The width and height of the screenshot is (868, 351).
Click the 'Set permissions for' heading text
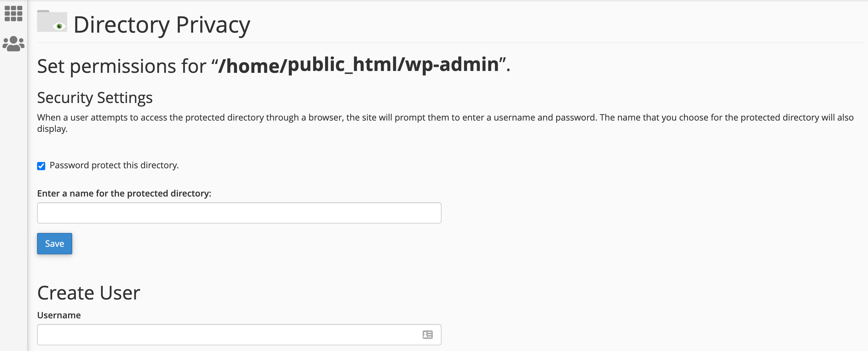(121, 66)
